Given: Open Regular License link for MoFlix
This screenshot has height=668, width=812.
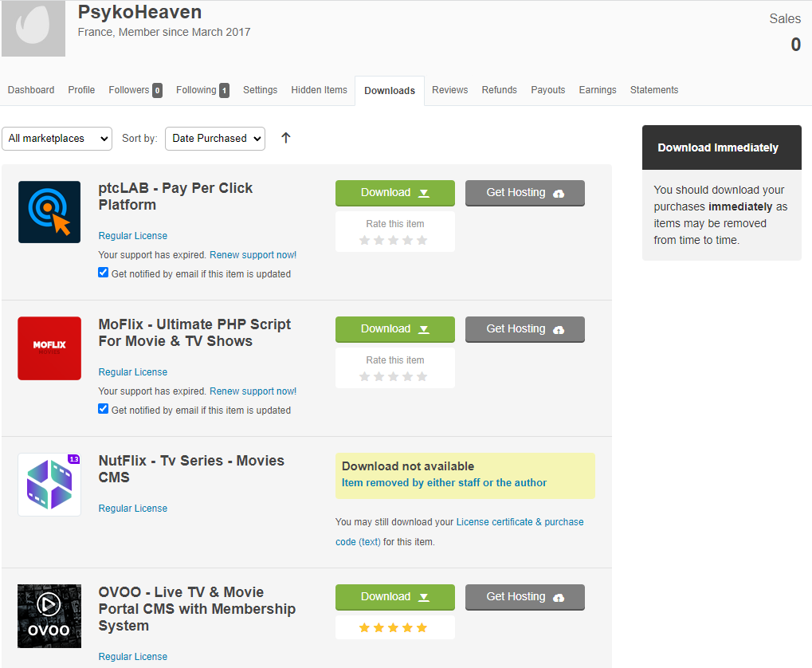Looking at the screenshot, I should (x=133, y=372).
